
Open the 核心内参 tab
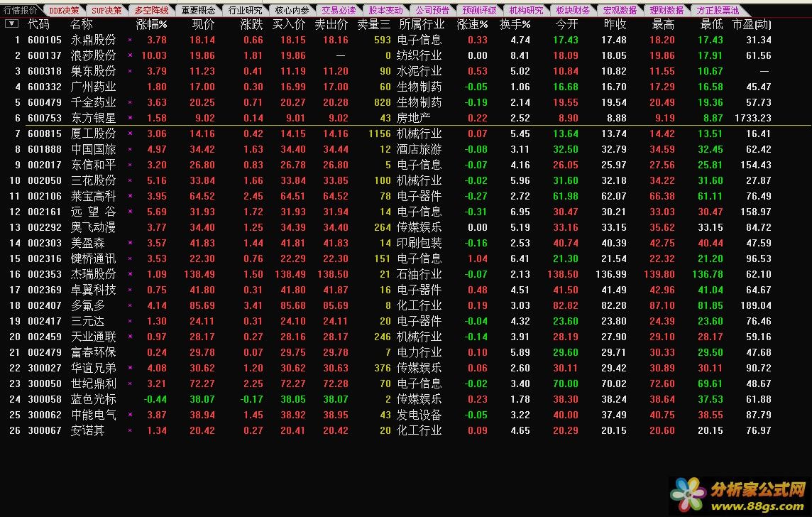(292, 11)
